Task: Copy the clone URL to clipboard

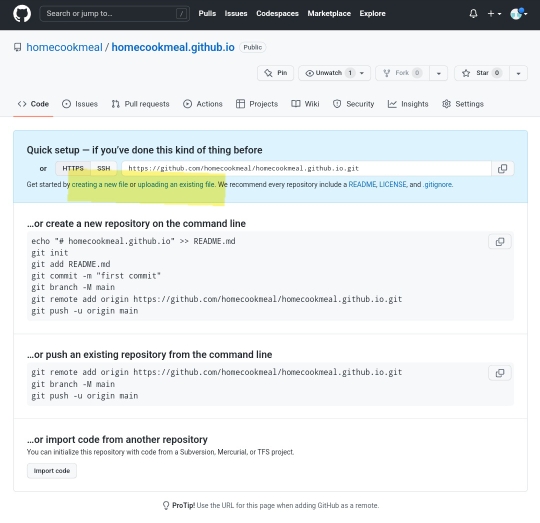Action: (502, 168)
